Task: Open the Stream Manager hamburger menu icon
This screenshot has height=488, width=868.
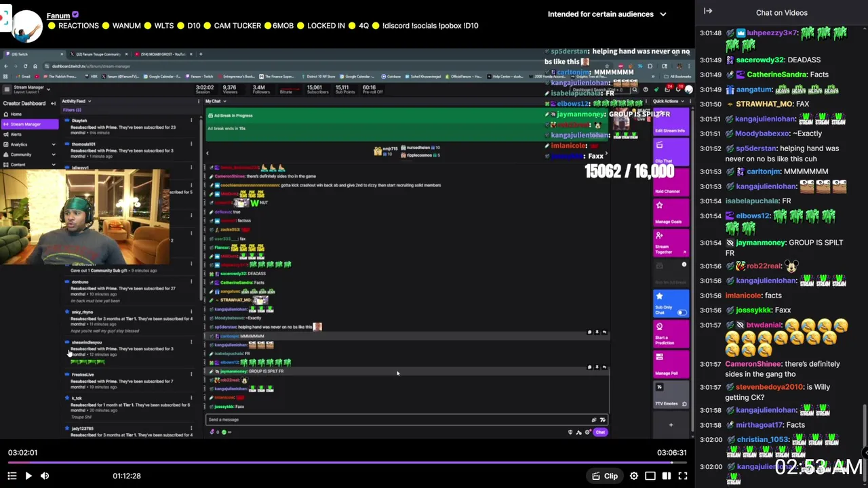Action: (7, 89)
